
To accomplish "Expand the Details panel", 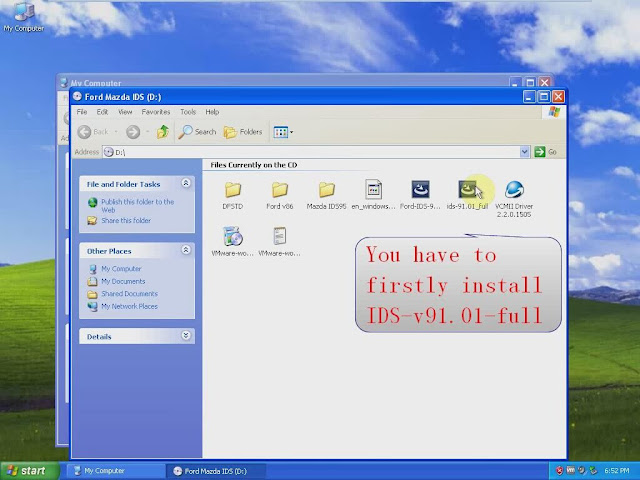I will (186, 336).
